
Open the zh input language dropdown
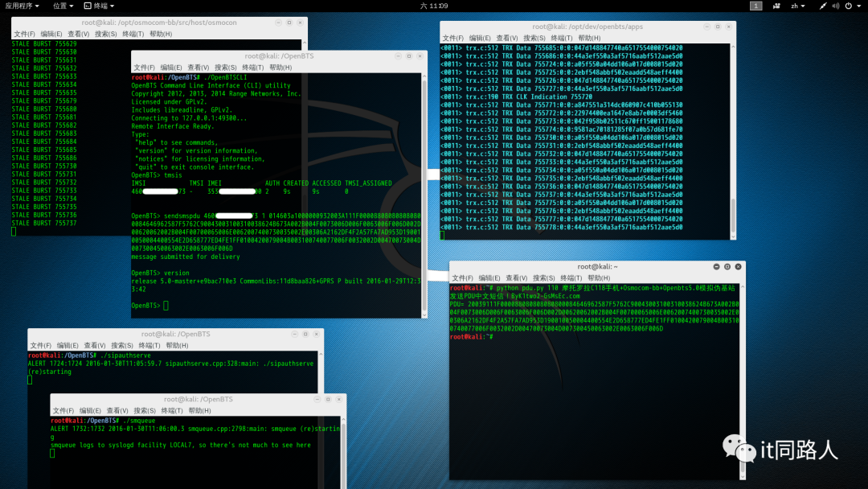coord(798,6)
